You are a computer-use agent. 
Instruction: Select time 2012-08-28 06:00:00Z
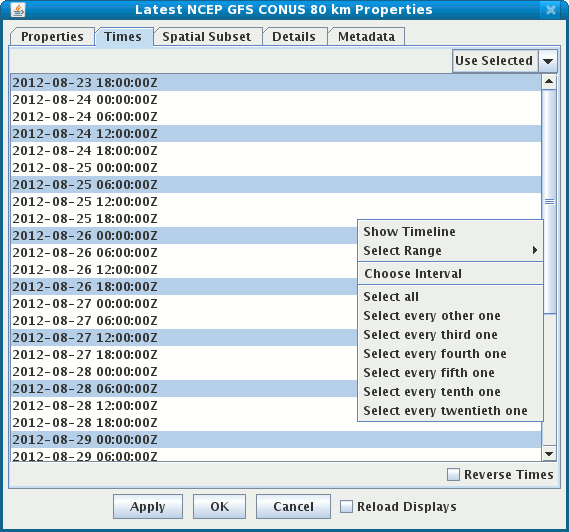coord(184,389)
